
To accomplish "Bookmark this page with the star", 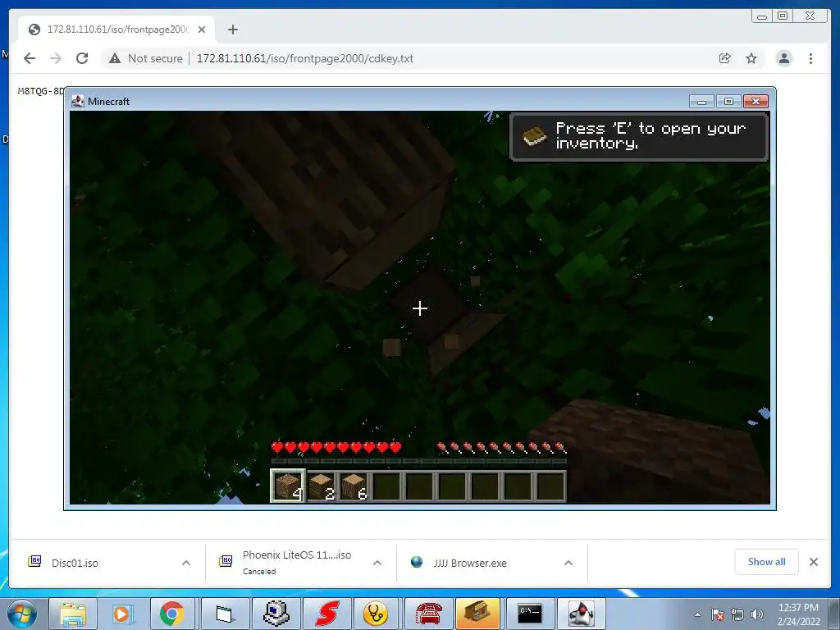I will [751, 58].
